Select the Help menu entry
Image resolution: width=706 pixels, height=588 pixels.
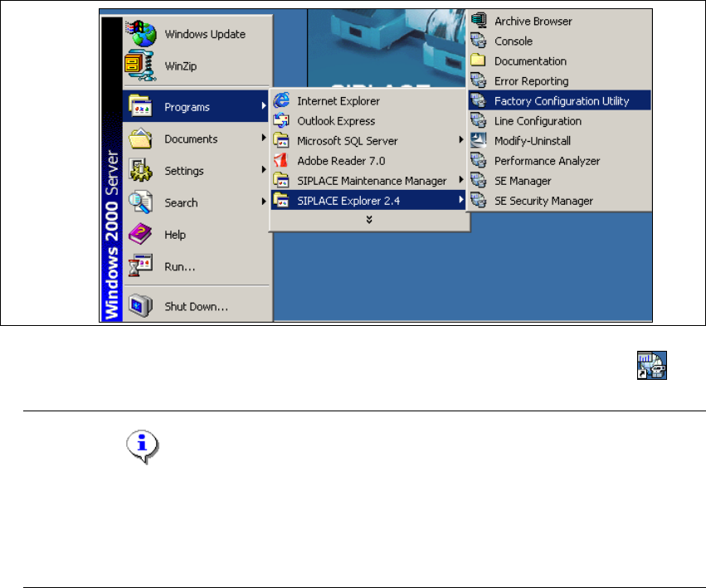click(x=197, y=234)
